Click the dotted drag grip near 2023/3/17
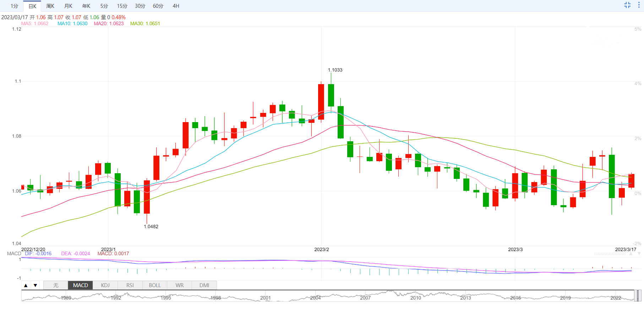 (610, 254)
